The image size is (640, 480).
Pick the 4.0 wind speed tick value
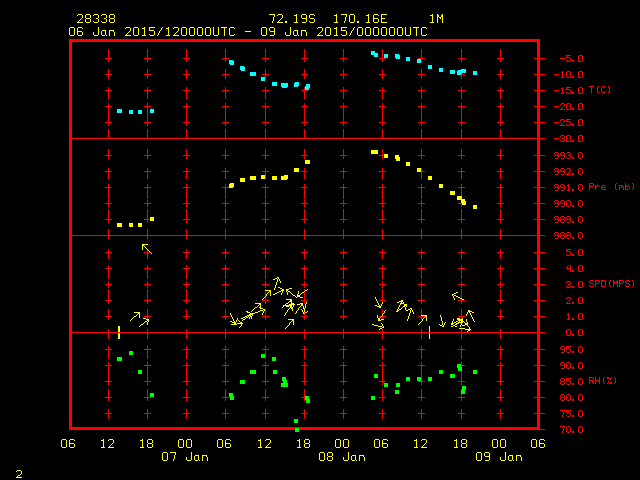click(574, 269)
